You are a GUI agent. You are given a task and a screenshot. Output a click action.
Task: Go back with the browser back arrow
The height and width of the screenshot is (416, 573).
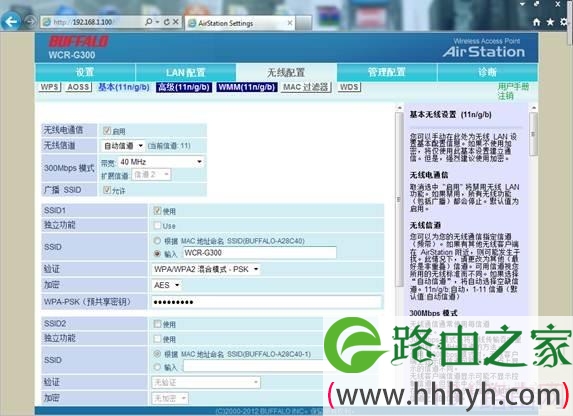(x=11, y=22)
